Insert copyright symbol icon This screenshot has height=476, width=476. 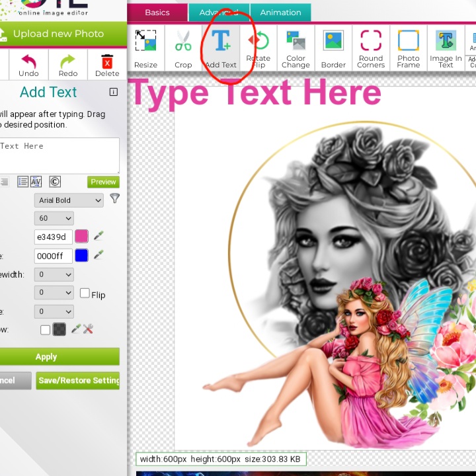55,182
